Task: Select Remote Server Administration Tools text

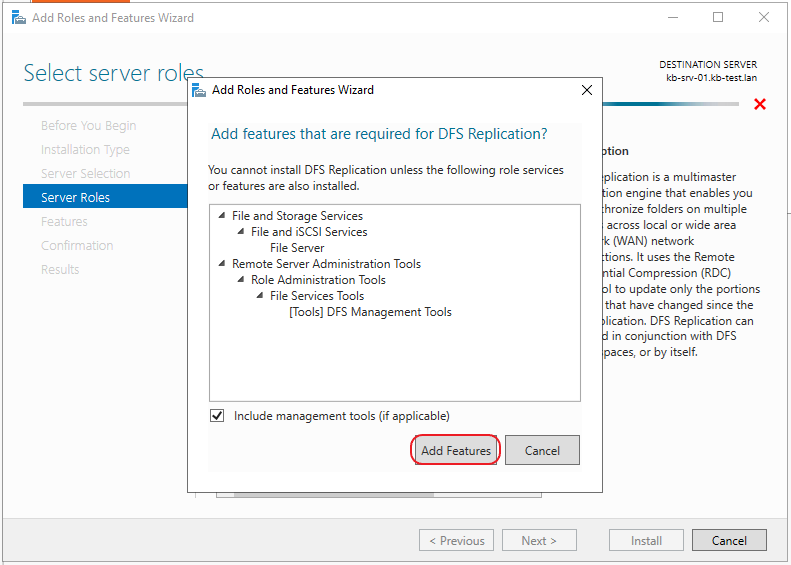Action: tap(326, 264)
